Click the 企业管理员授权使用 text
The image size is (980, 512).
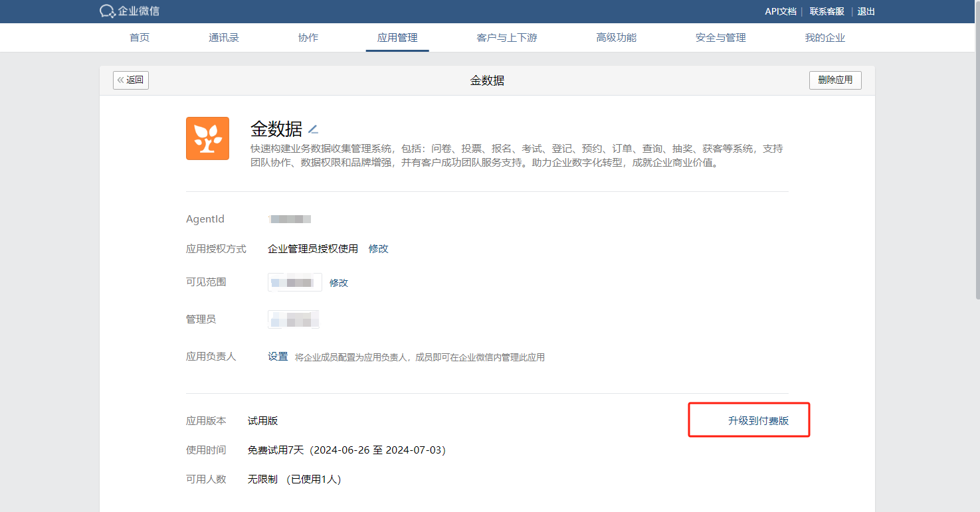[x=313, y=249]
